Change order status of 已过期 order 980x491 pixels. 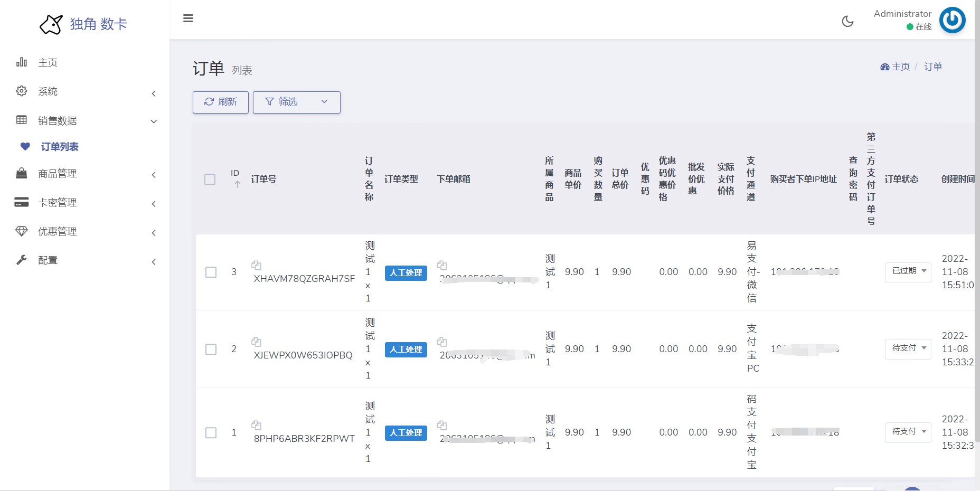[x=908, y=272]
